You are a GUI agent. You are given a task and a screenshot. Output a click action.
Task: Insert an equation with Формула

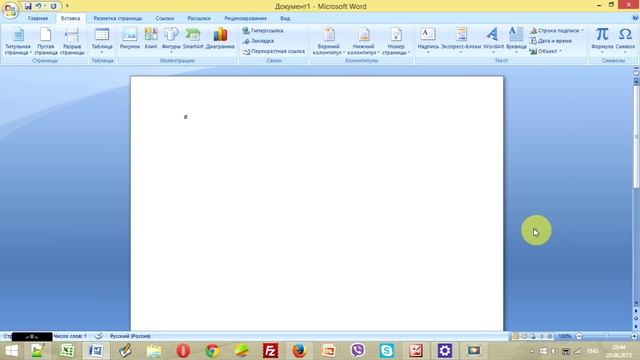(x=602, y=40)
